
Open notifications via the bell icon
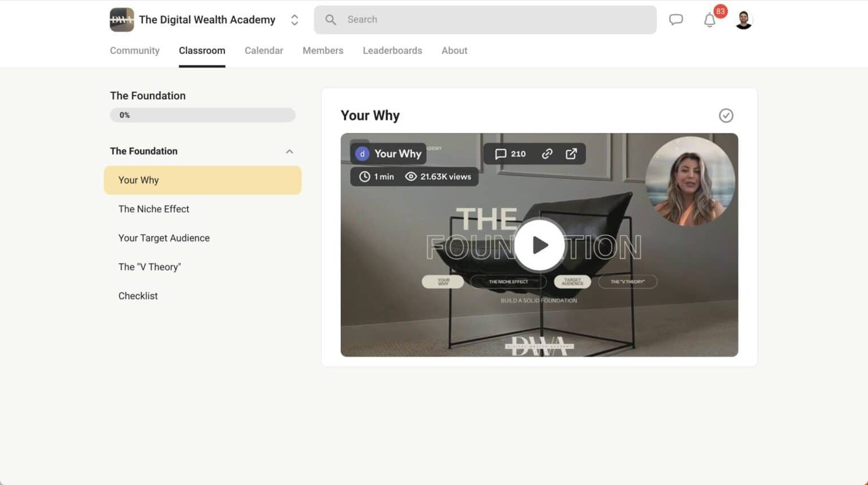[x=710, y=19]
